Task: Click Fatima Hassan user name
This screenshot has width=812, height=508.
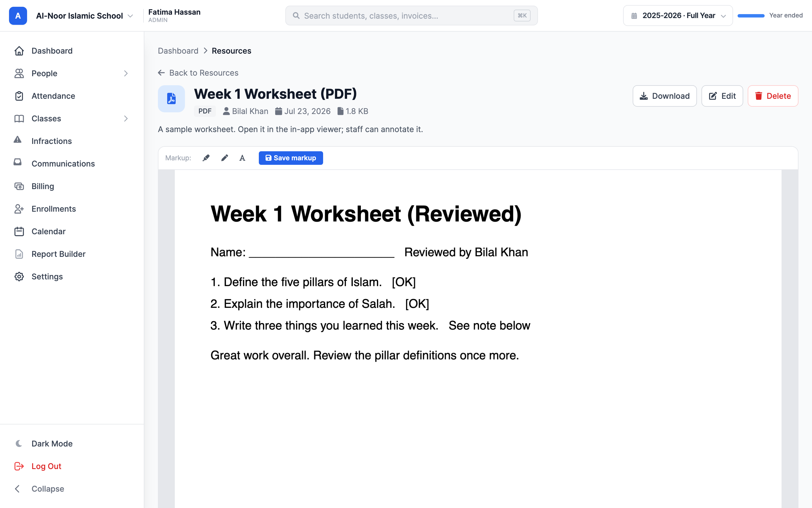Action: (174, 12)
